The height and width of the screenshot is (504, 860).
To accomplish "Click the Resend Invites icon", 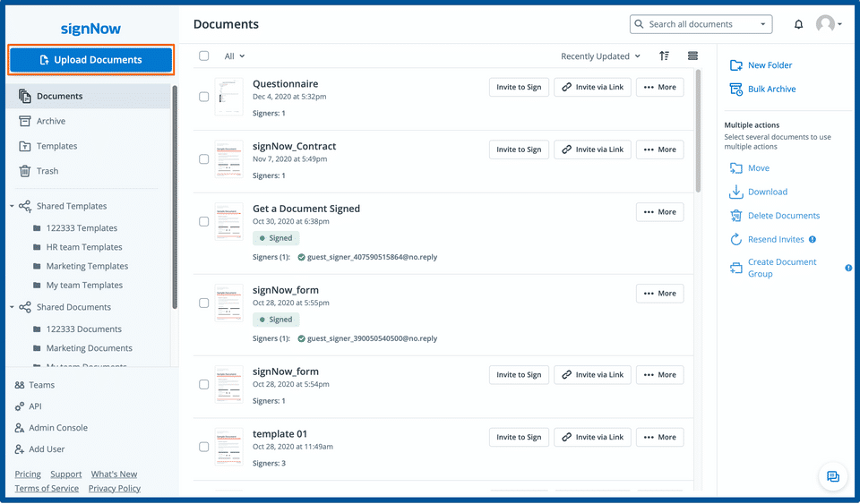I will [x=736, y=239].
